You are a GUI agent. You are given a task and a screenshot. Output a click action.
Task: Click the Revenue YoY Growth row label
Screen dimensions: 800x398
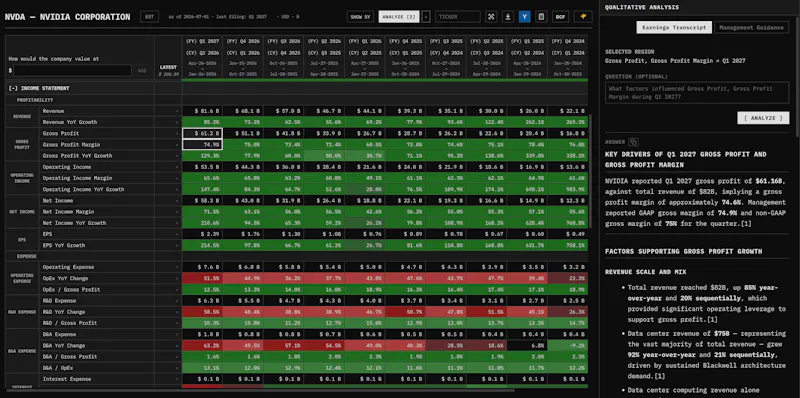tap(70, 122)
